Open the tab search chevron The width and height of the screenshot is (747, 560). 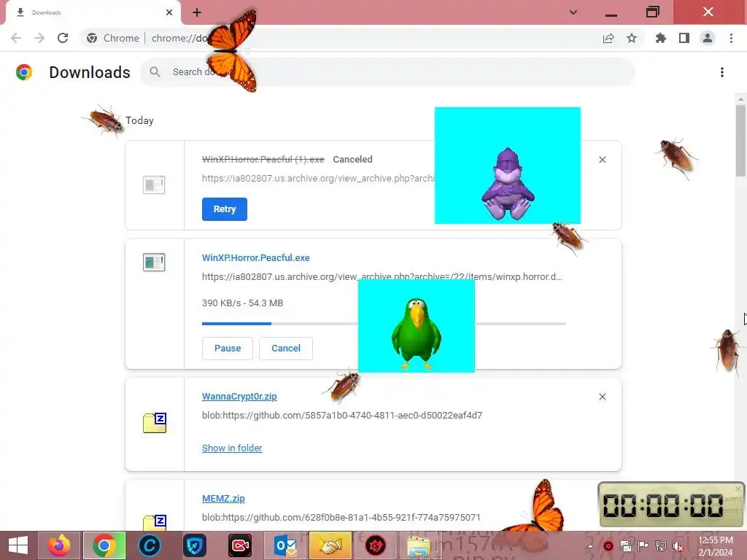tap(573, 12)
